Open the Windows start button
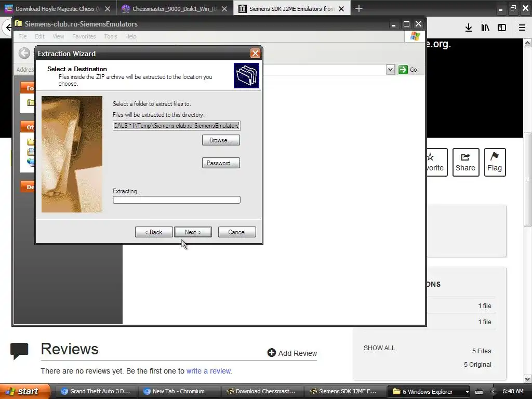Image resolution: width=532 pixels, height=399 pixels. (x=25, y=391)
